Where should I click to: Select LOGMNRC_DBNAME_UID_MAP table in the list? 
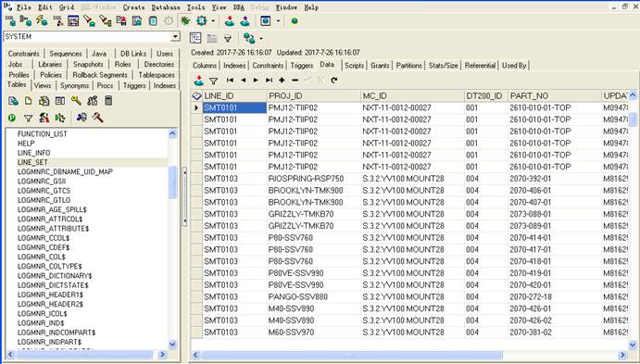click(66, 171)
